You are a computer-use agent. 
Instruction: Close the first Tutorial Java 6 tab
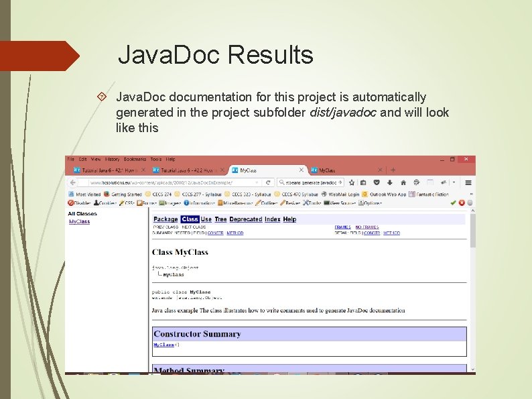tap(143, 170)
